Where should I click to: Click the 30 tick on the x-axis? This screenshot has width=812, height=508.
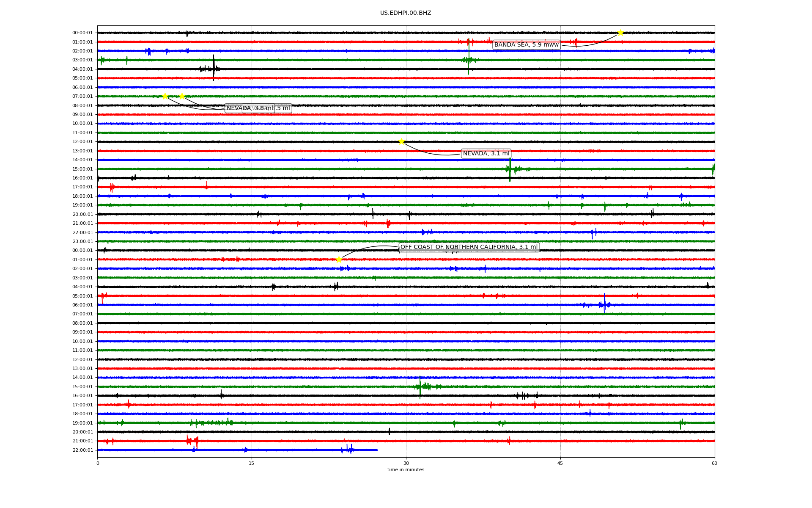coord(406,463)
